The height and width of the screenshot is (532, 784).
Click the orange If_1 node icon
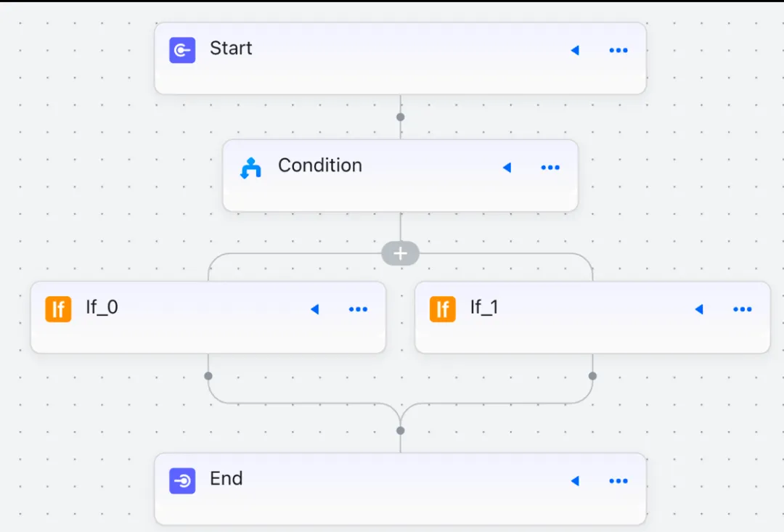[443, 309]
